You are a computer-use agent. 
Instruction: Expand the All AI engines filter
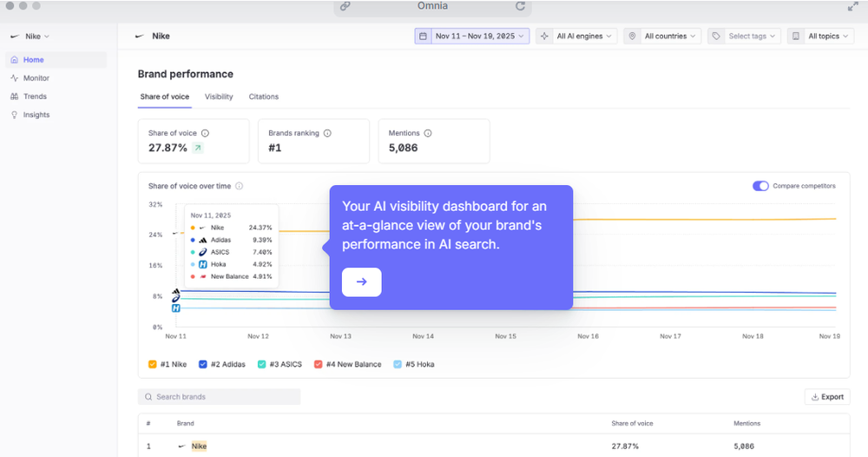tap(576, 36)
